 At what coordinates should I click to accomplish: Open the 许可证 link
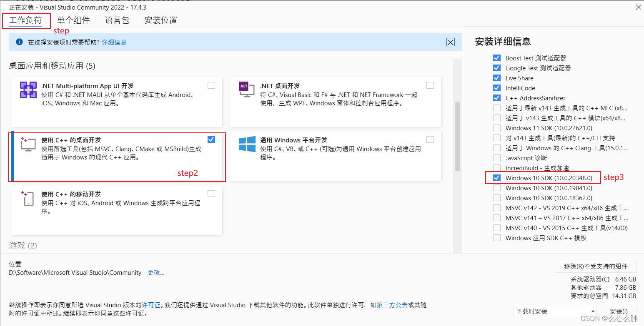tap(151, 305)
